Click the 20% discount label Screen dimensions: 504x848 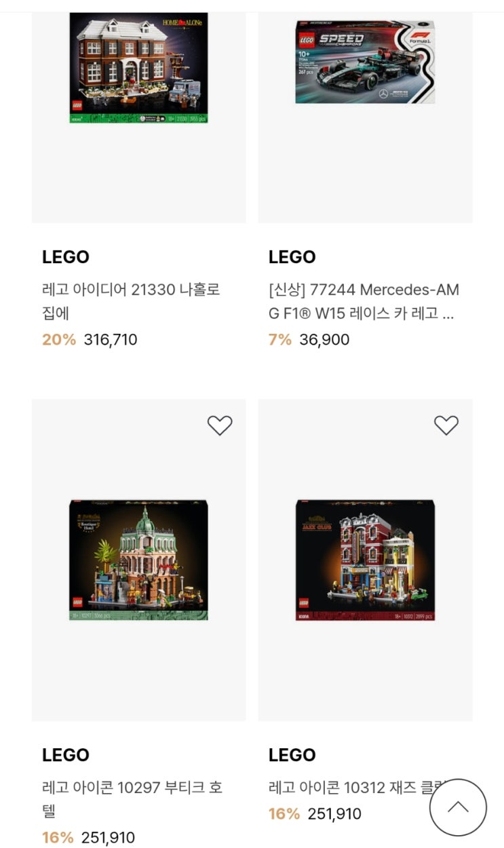59,339
